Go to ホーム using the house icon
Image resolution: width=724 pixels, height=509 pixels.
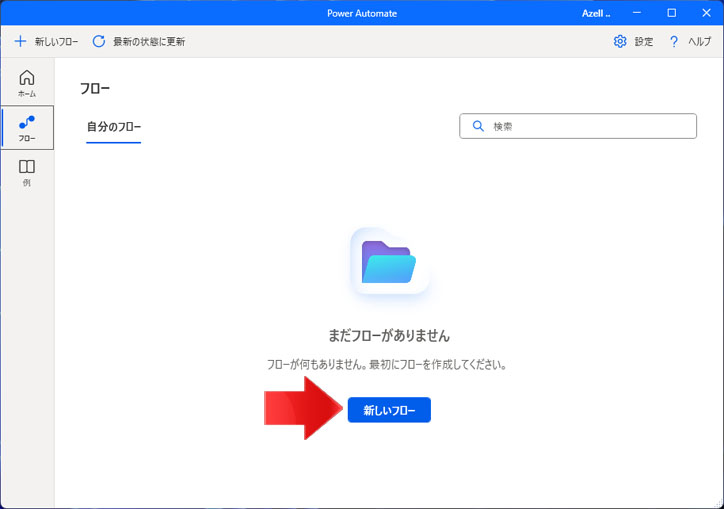(27, 78)
